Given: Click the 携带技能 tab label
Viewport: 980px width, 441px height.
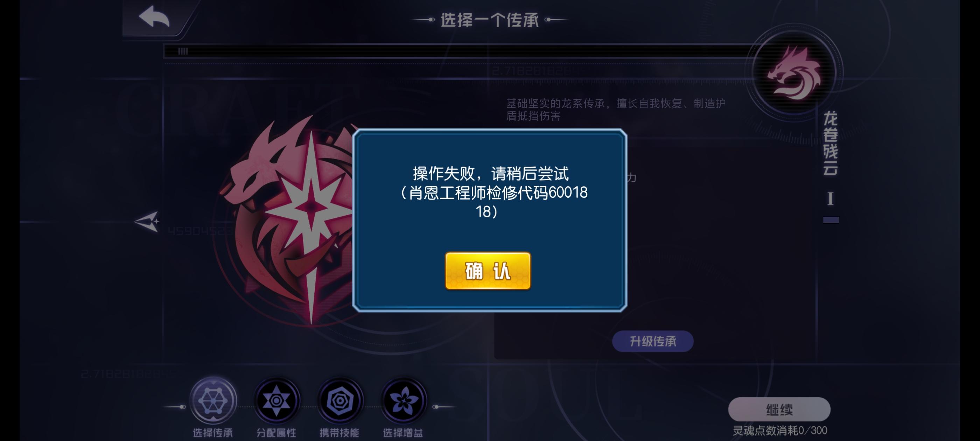Looking at the screenshot, I should coord(339,433).
